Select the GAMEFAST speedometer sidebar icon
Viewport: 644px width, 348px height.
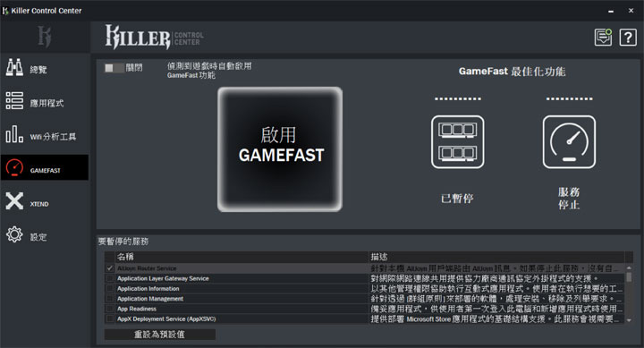click(x=14, y=167)
